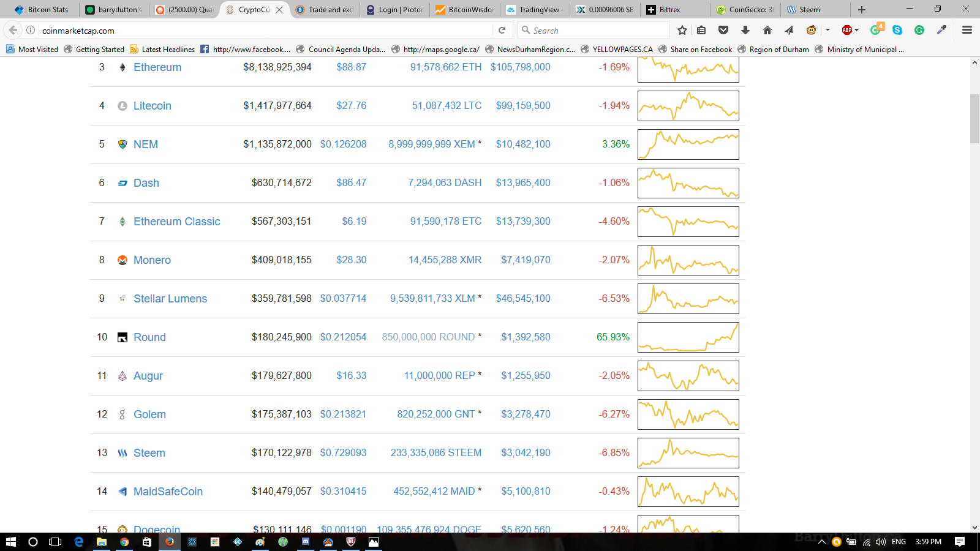Open Adblock Plus ABP icon
This screenshot has width=980, height=551.
point(847,30)
